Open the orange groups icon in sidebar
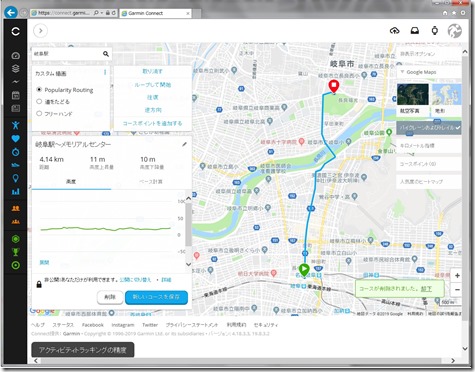475x372 pixels. [x=16, y=221]
